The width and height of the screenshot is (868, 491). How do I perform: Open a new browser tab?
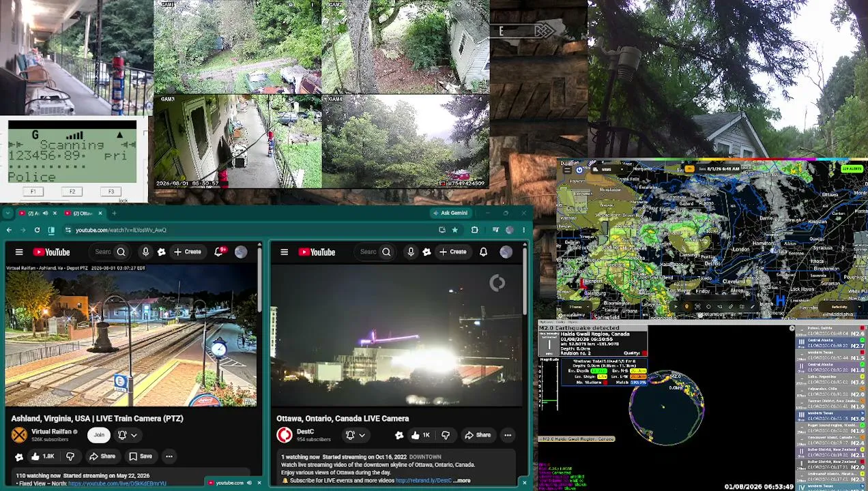click(x=114, y=213)
